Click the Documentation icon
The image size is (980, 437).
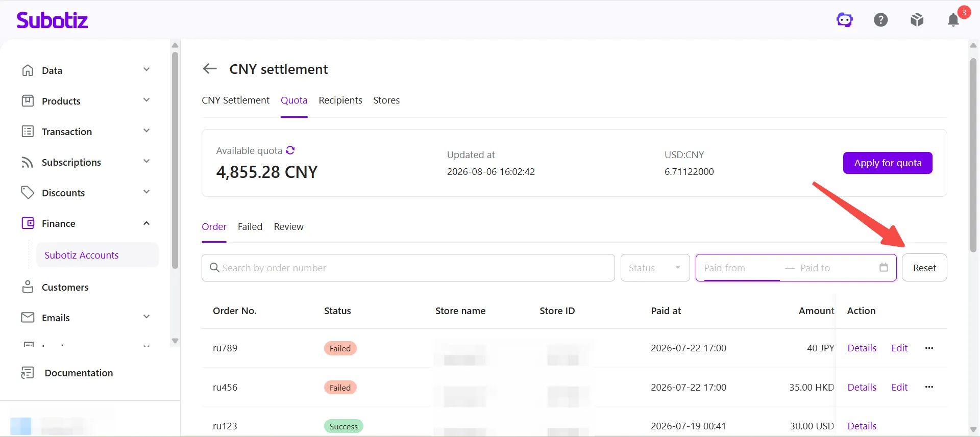28,373
